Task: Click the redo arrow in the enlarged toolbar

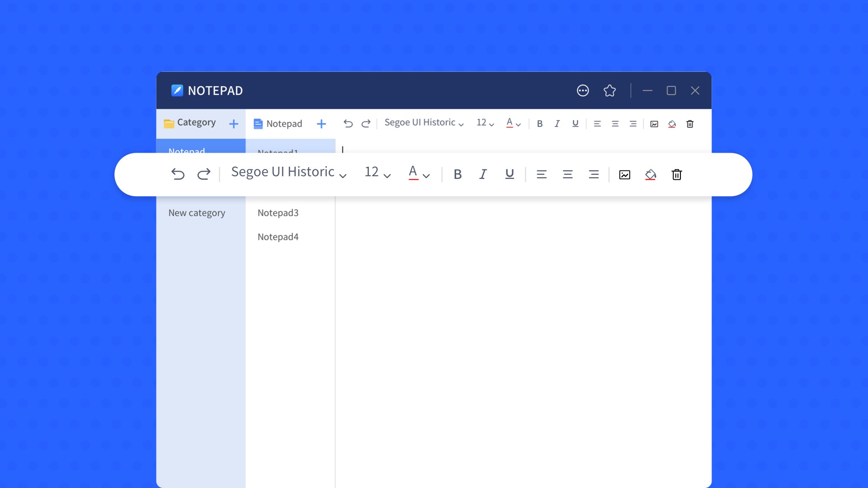Action: pos(204,174)
